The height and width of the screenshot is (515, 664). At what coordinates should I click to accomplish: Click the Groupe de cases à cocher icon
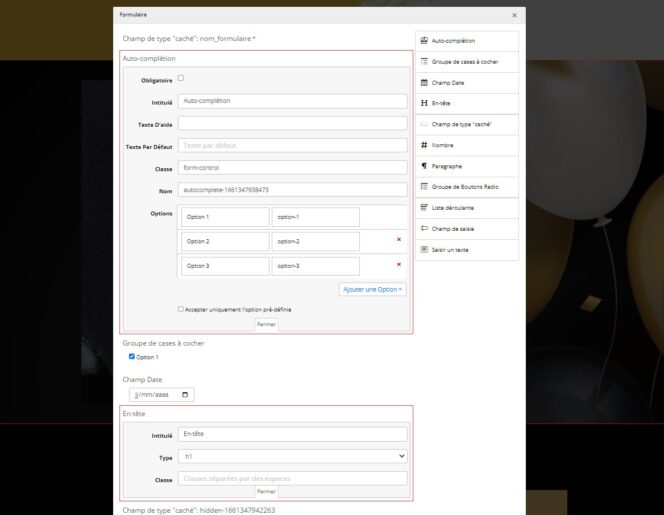tap(424, 61)
